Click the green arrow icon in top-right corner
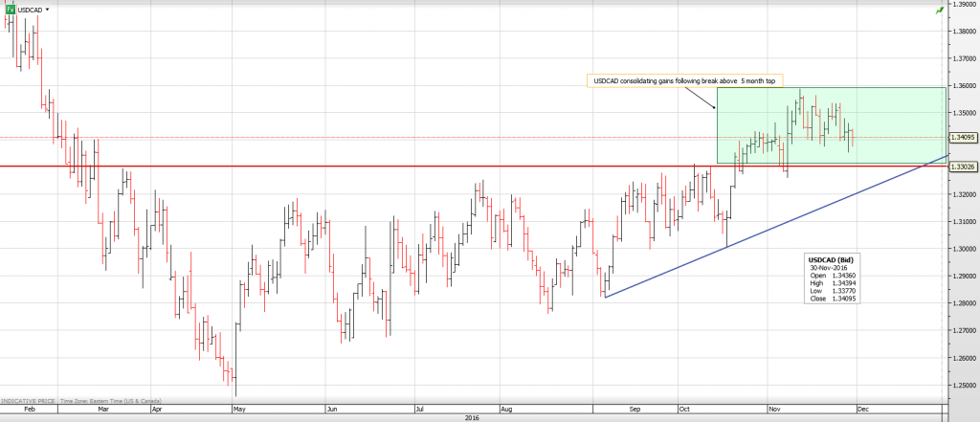The image size is (980, 422). click(x=940, y=10)
